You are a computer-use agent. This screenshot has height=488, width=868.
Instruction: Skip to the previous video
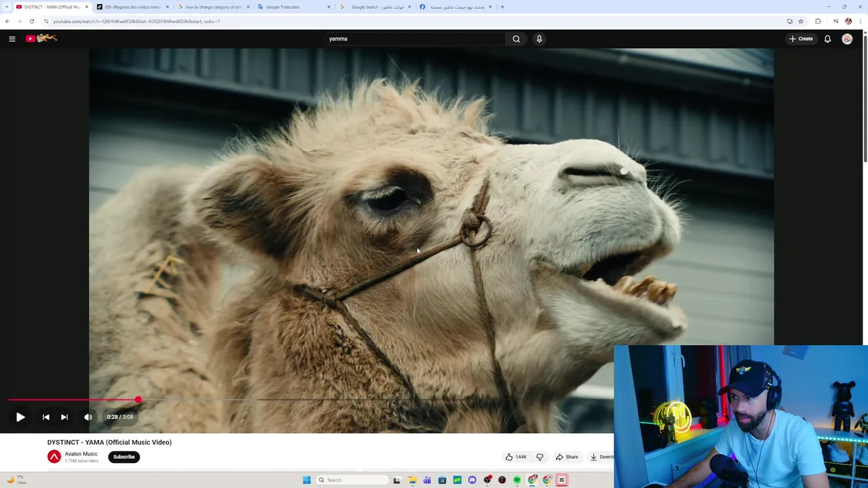(45, 417)
